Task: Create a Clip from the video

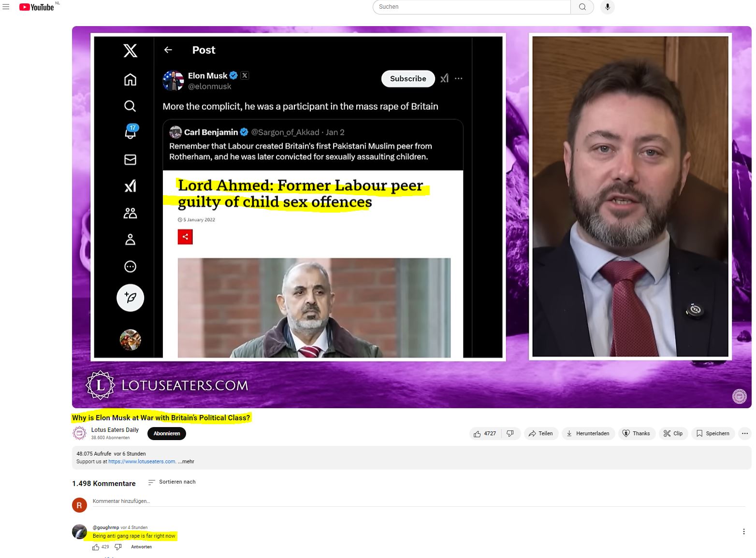Action: click(x=673, y=433)
